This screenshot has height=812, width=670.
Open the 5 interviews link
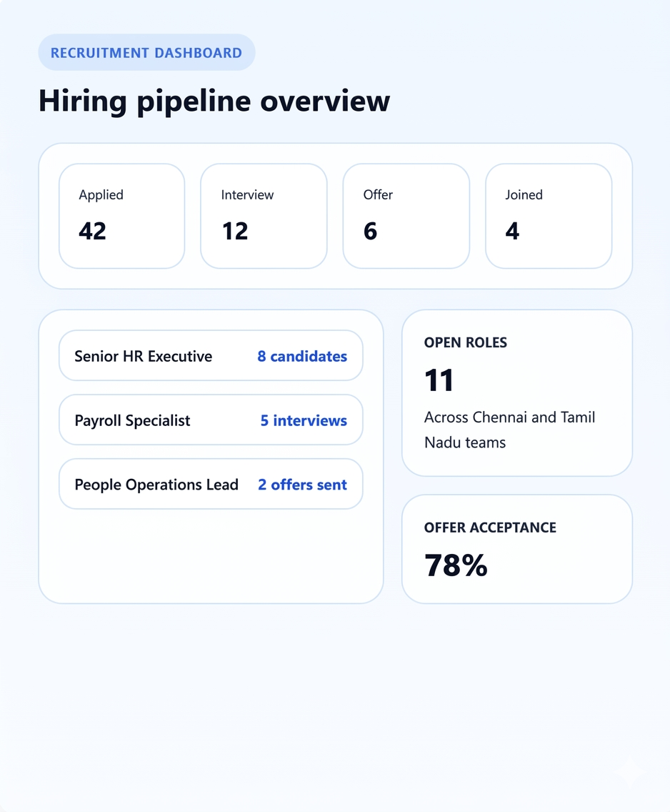[x=303, y=420]
